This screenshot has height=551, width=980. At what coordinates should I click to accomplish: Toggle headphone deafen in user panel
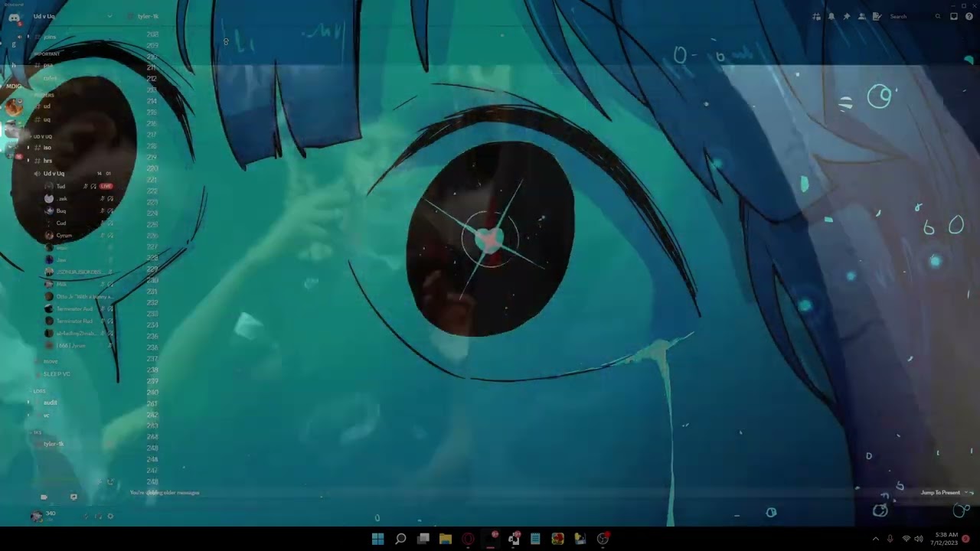tap(97, 517)
